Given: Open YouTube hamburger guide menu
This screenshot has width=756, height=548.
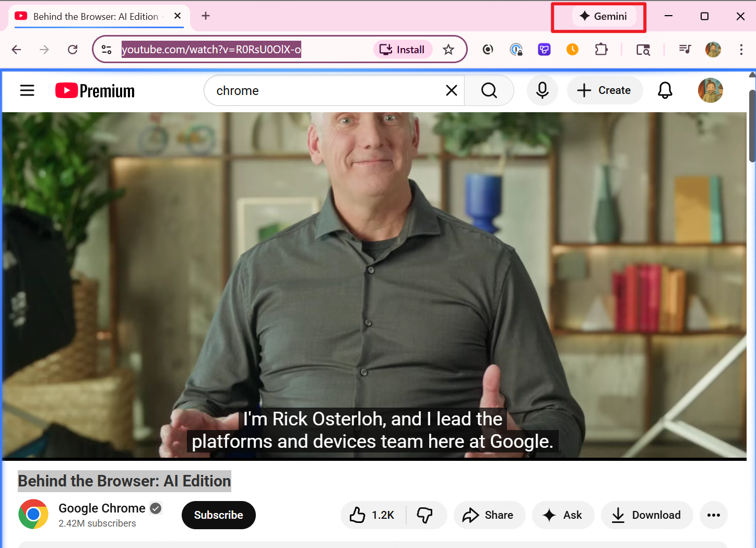Looking at the screenshot, I should pyautogui.click(x=27, y=91).
